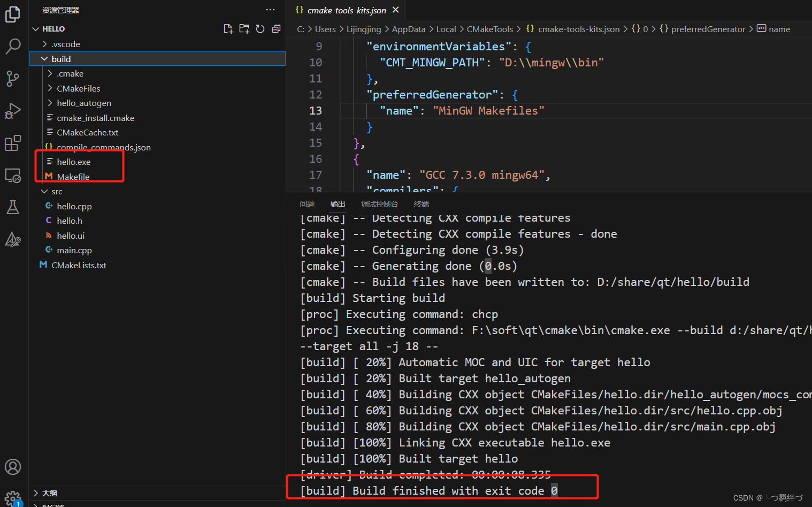Open Source Control view

(x=13, y=79)
